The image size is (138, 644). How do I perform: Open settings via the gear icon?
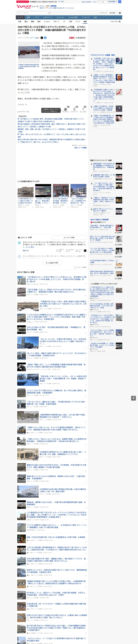pos(120,13)
